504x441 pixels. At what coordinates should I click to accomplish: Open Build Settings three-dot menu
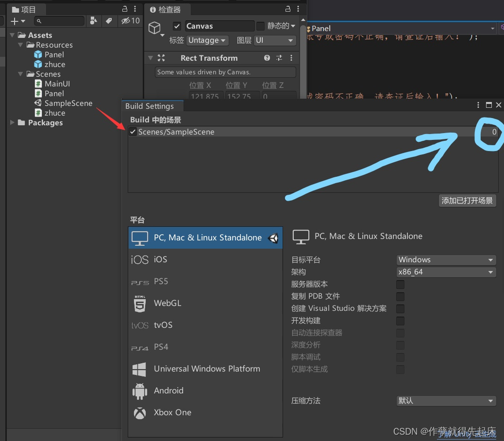478,105
